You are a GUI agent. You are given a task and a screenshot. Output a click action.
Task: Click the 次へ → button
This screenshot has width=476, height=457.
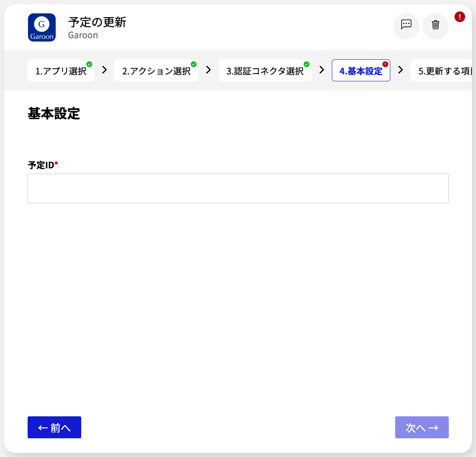(422, 427)
